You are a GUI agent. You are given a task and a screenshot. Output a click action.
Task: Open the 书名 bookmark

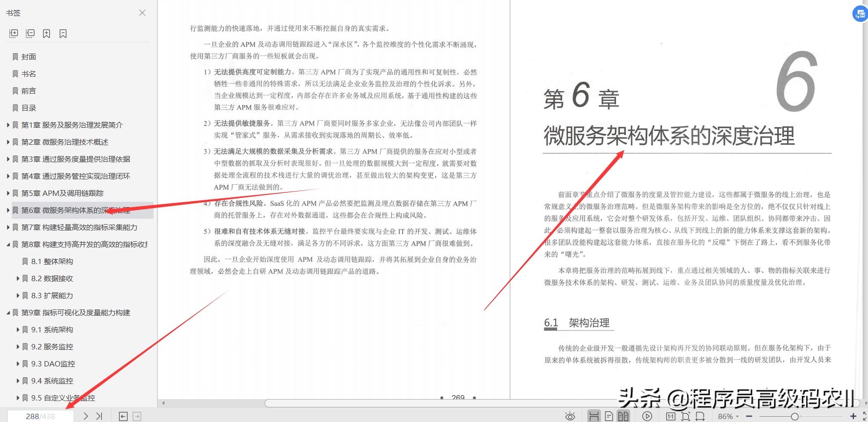(x=29, y=74)
